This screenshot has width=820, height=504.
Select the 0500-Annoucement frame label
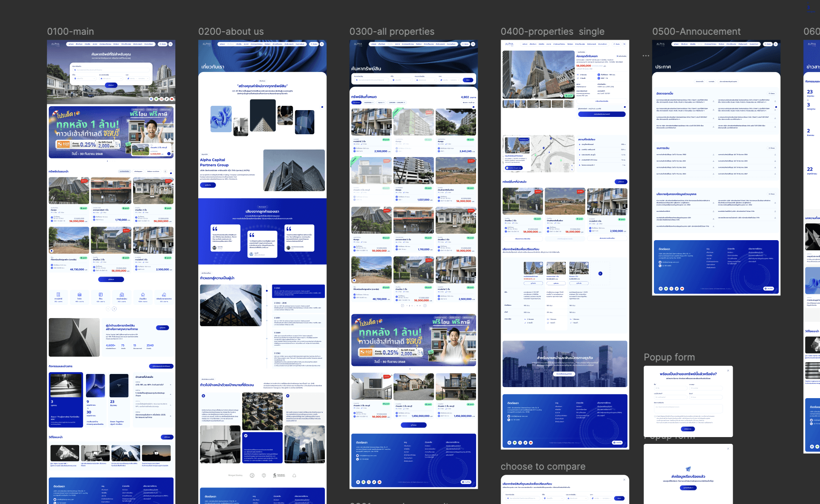coord(696,32)
